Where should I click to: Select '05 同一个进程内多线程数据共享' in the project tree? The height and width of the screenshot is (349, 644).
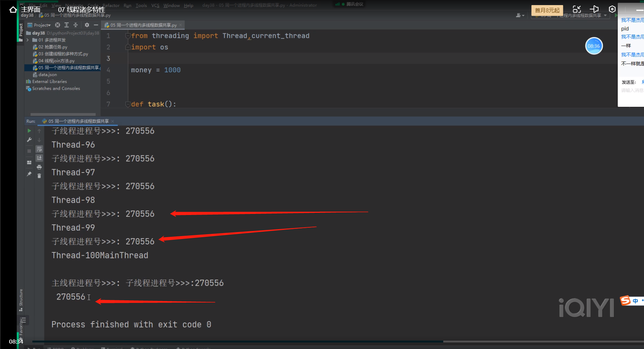pos(62,68)
